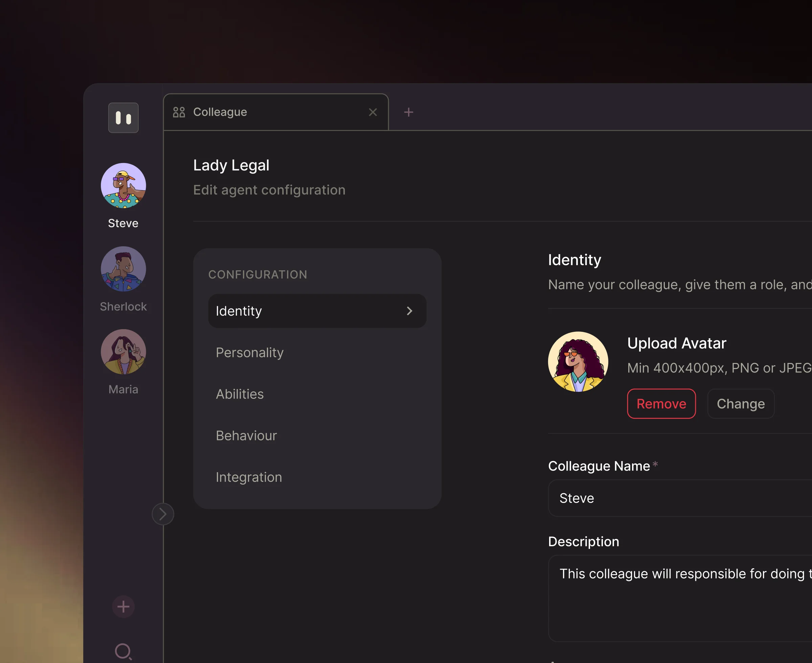Screen dimensions: 812x663
Task: Expand the sidebar with the circular arrow
Action: [x=163, y=514]
